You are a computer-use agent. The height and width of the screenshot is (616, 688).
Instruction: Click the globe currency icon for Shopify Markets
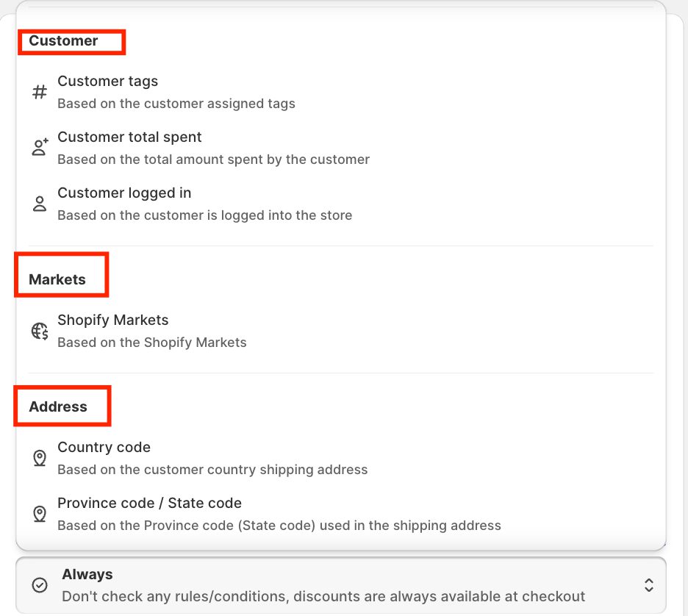pos(40,331)
